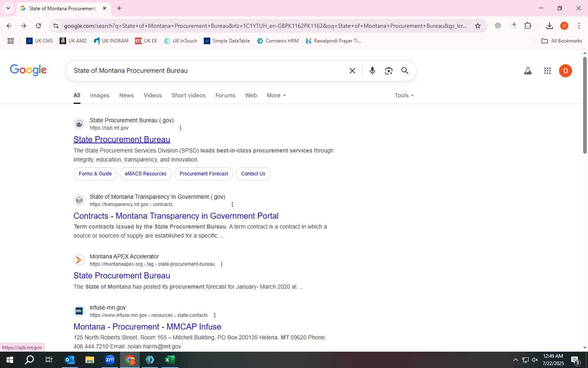This screenshot has height=368, width=588.
Task: Open Contracts - Montana Transparency Portal link
Action: pos(176,216)
